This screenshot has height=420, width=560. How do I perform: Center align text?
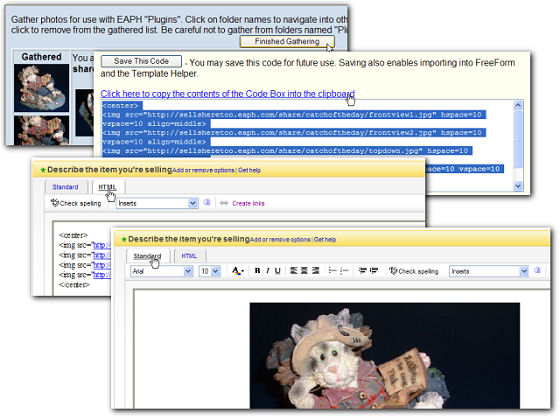click(304, 271)
